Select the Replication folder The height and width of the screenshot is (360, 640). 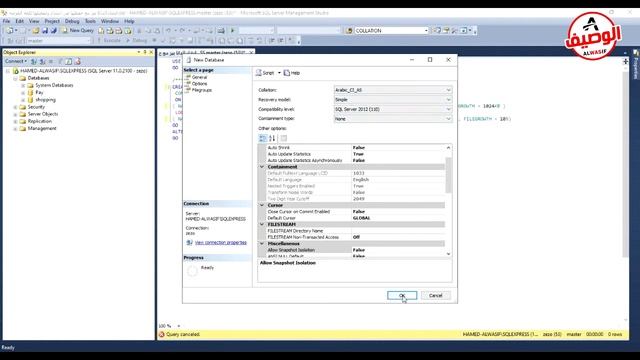coord(40,121)
